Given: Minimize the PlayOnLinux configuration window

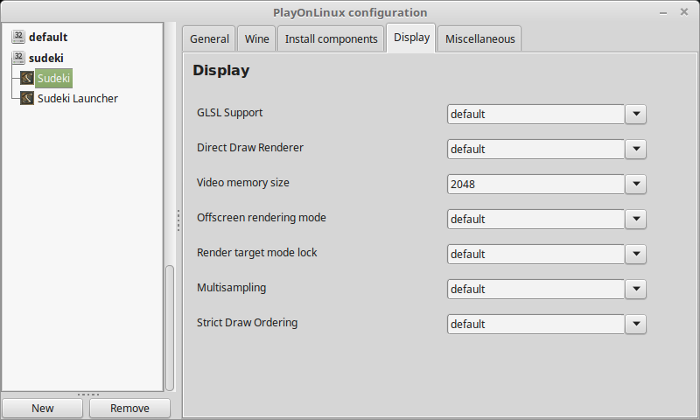Looking at the screenshot, I should pos(663,12).
